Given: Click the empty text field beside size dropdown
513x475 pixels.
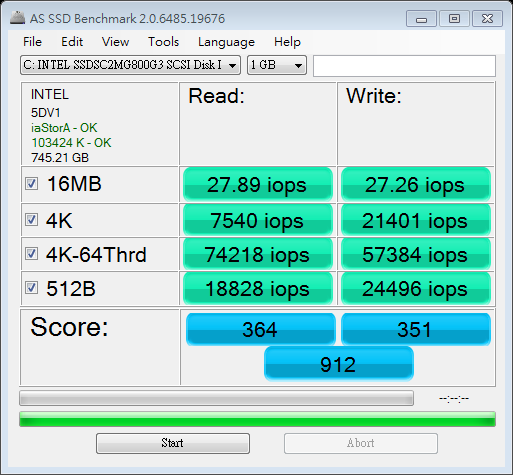Looking at the screenshot, I should (404, 66).
